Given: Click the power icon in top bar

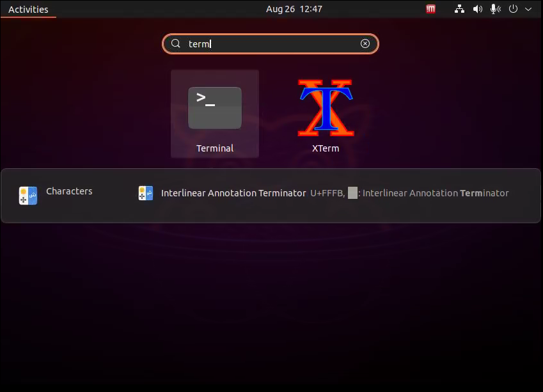Looking at the screenshot, I should click(x=513, y=9).
